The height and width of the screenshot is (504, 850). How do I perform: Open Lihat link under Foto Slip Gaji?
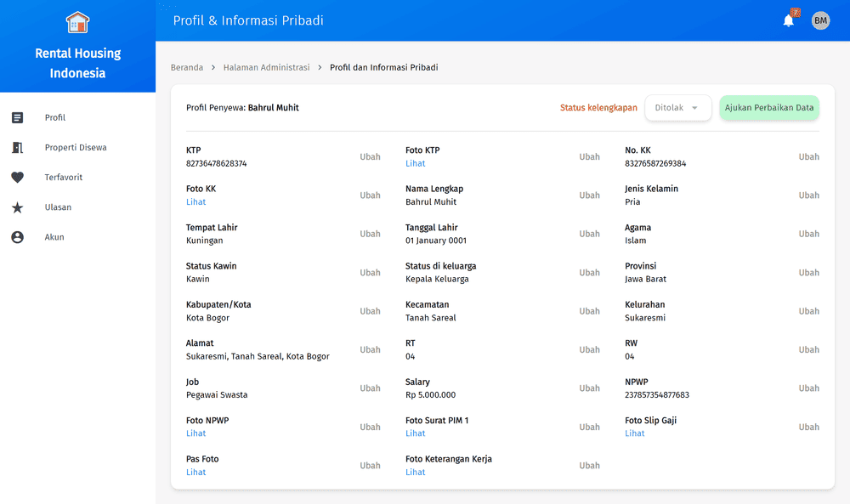point(634,433)
